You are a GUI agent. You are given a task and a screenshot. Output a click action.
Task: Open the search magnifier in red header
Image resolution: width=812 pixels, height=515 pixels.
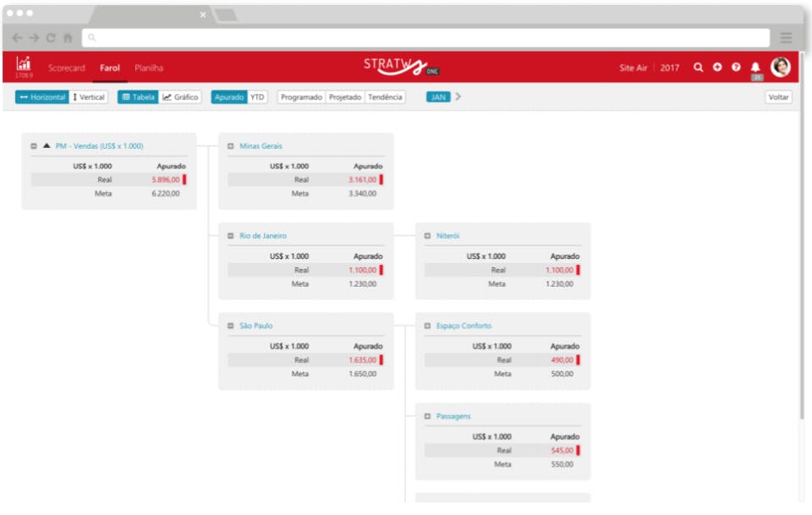(x=698, y=68)
